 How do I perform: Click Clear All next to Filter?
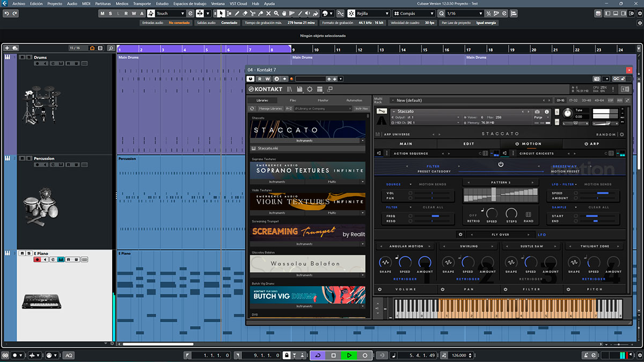[x=433, y=207]
